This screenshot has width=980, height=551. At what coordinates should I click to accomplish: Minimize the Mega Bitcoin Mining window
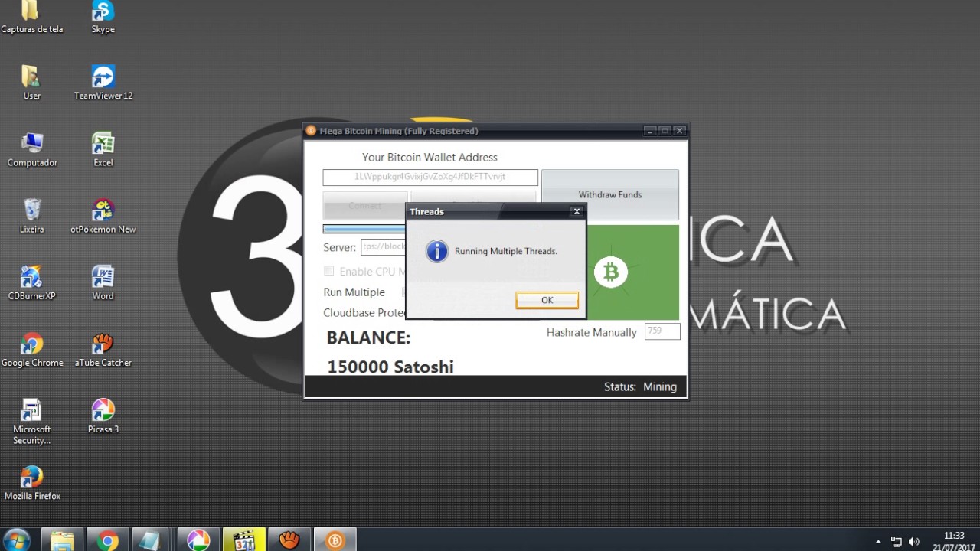pos(649,131)
